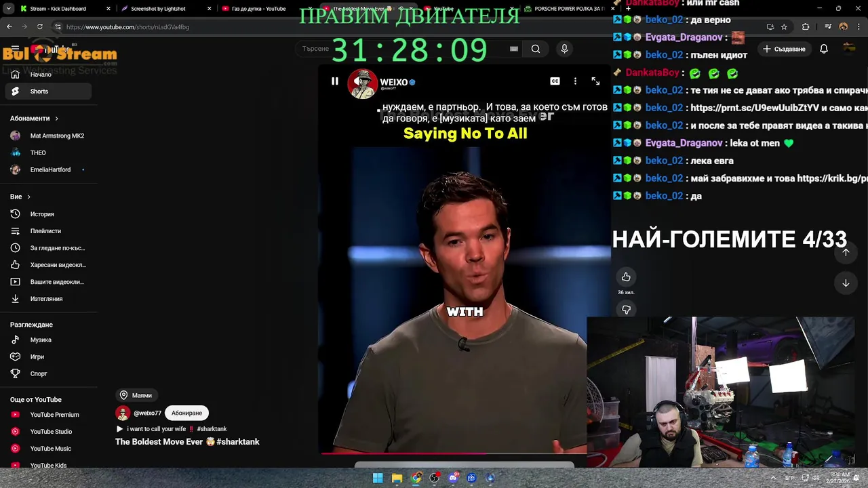Open Харесани видеоклипове liked videos

[47, 265]
